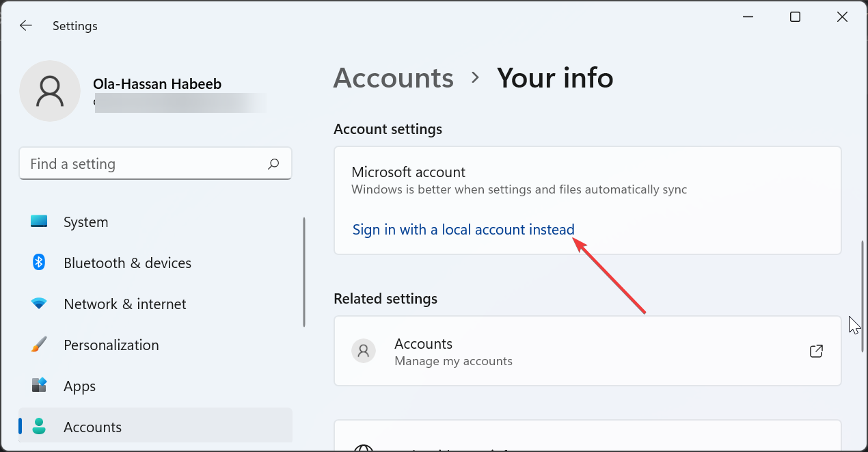
Task: Click the Accounts breadcrumb
Action: 393,78
